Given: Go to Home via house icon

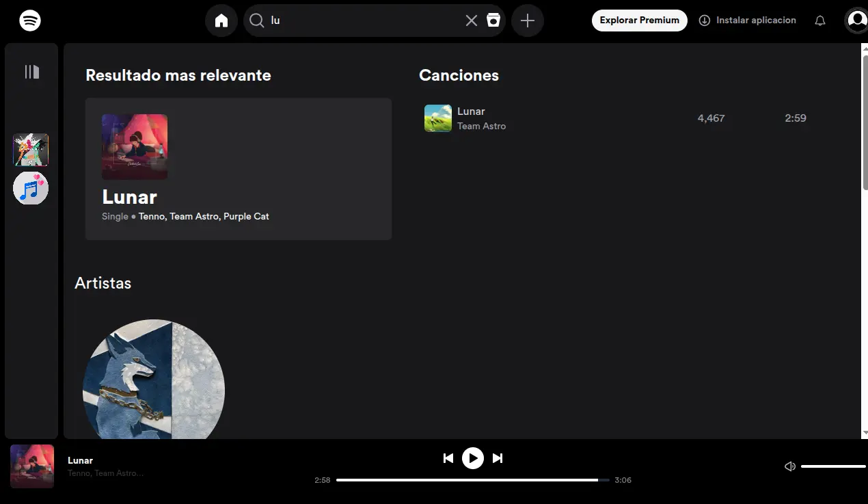Looking at the screenshot, I should click(x=221, y=21).
